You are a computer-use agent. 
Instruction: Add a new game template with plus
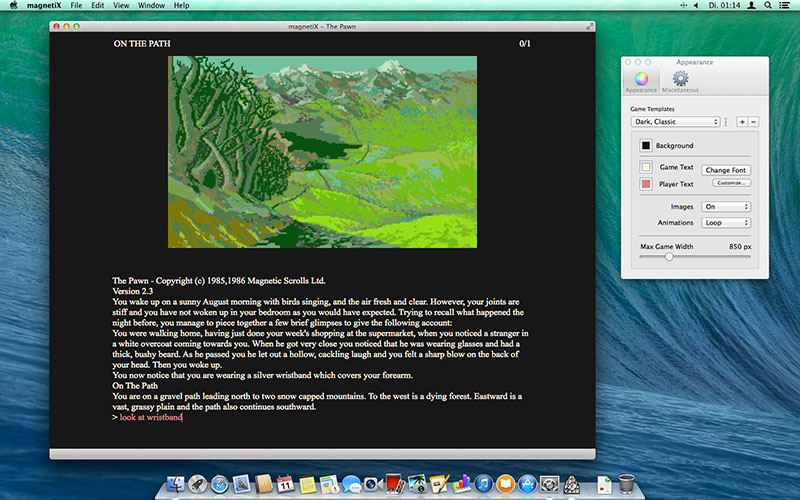pyautogui.click(x=742, y=122)
